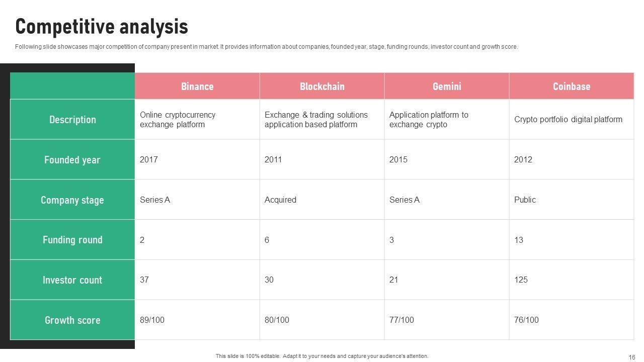Click Coinbase investor count 125 cell
This screenshot has width=644, height=362.
(521, 280)
